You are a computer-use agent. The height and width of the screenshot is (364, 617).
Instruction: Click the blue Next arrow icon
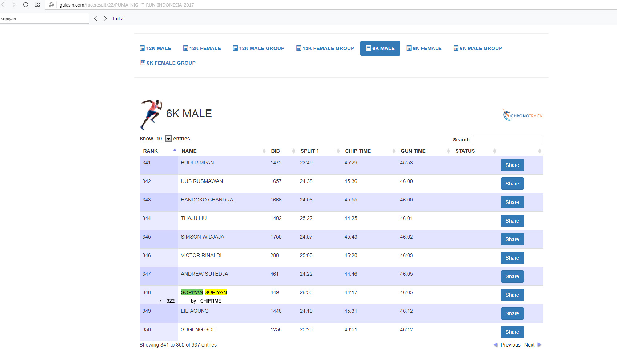(539, 345)
